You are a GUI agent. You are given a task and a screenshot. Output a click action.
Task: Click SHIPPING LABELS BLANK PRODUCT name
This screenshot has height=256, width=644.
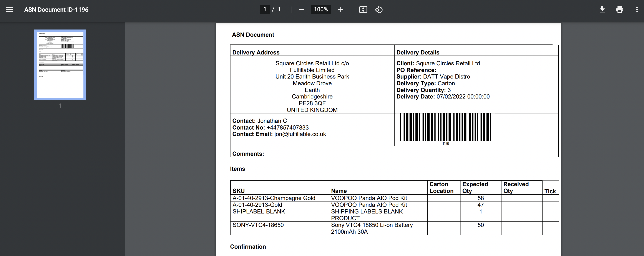click(367, 215)
